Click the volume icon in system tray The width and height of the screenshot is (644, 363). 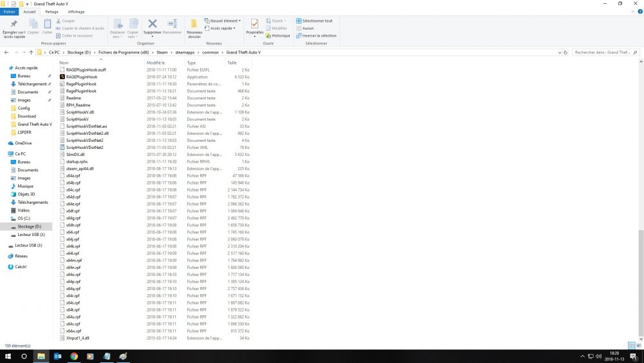pos(598,357)
